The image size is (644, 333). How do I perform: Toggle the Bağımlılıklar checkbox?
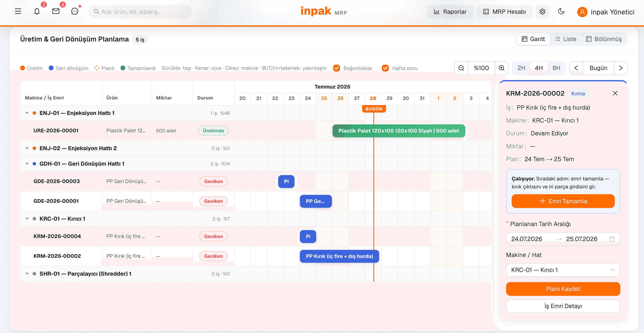(337, 68)
